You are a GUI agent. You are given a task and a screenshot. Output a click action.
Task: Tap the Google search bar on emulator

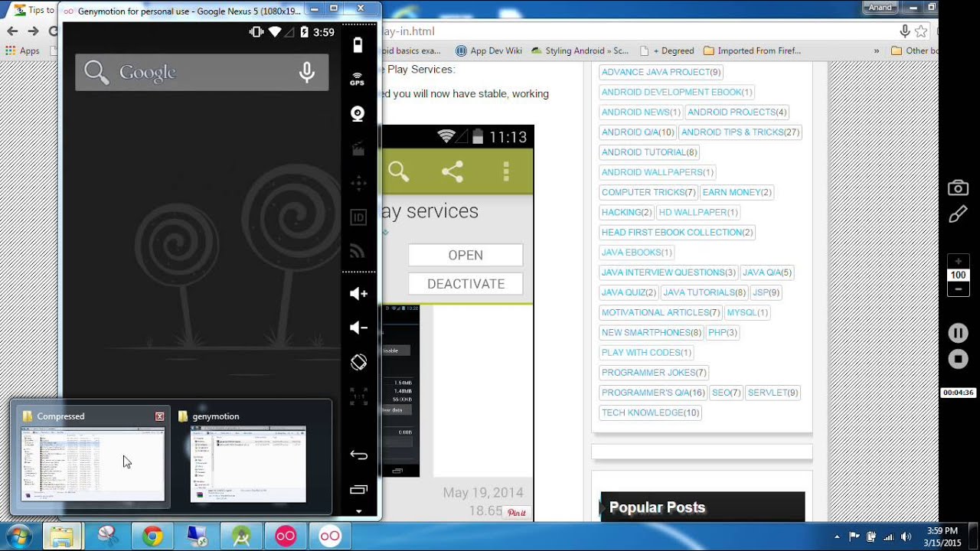pos(202,72)
